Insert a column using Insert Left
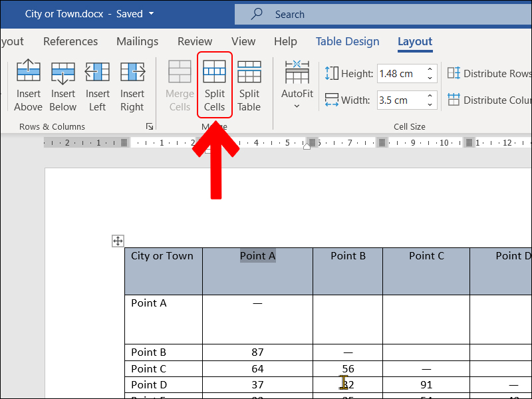The image size is (532, 399). pos(98,72)
